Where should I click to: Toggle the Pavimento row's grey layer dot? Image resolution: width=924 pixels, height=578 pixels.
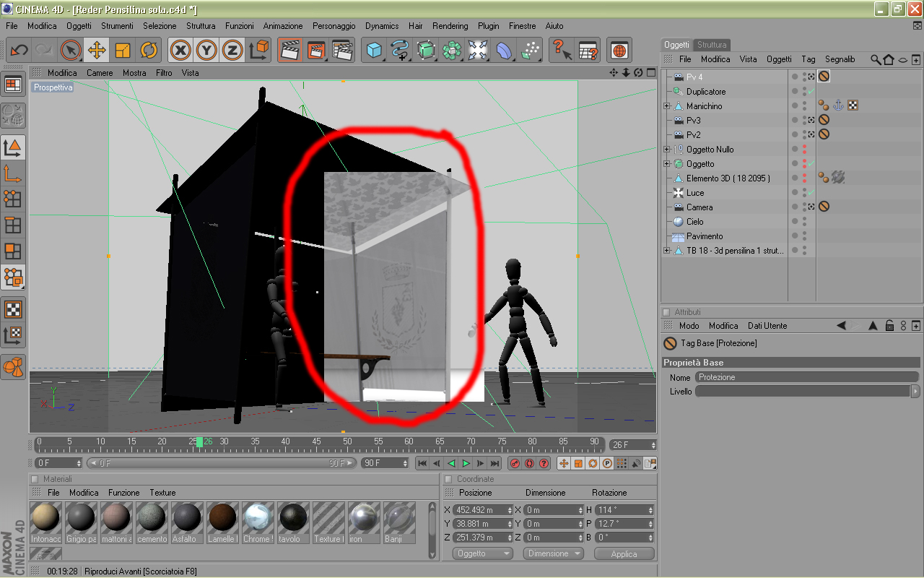tap(795, 236)
